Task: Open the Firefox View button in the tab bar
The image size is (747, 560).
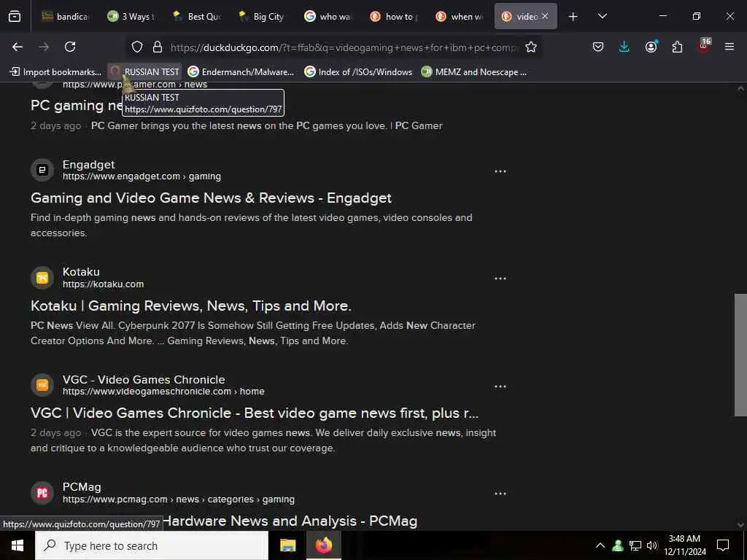Action: click(15, 17)
